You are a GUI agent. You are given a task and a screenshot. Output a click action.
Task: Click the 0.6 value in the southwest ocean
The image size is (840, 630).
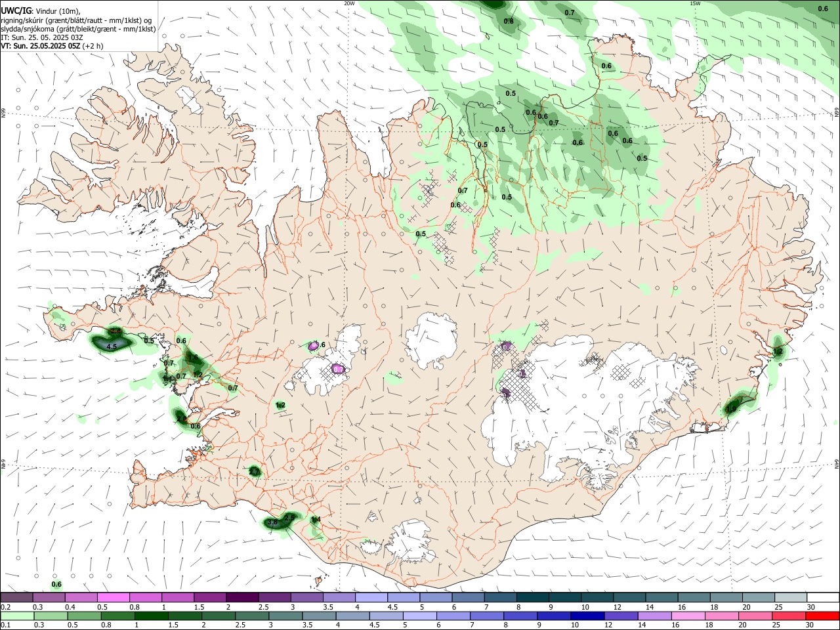click(x=56, y=584)
